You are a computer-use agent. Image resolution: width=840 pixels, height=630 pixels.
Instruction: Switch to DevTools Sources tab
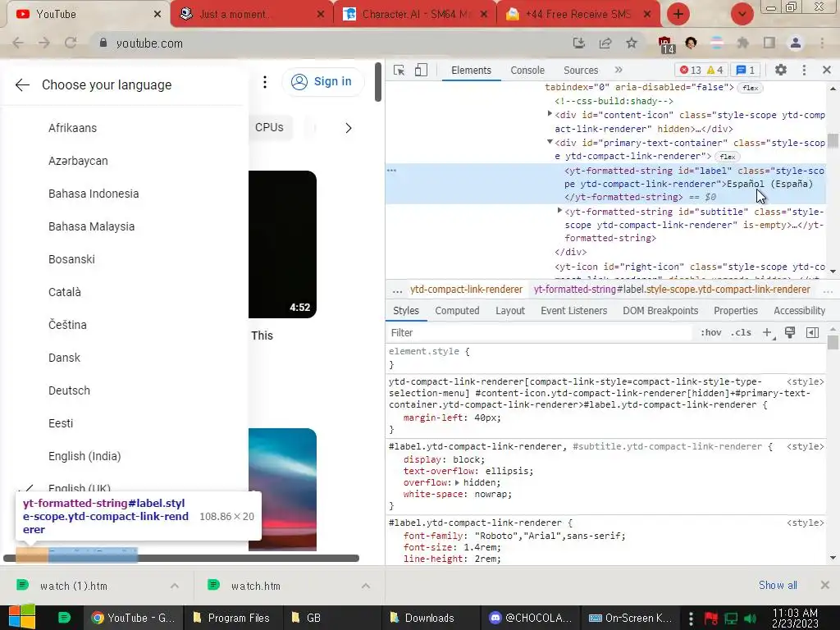[x=581, y=71]
